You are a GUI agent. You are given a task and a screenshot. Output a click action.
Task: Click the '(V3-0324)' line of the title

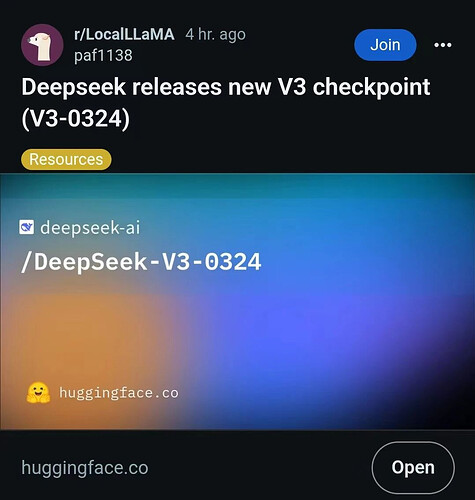[x=76, y=119]
